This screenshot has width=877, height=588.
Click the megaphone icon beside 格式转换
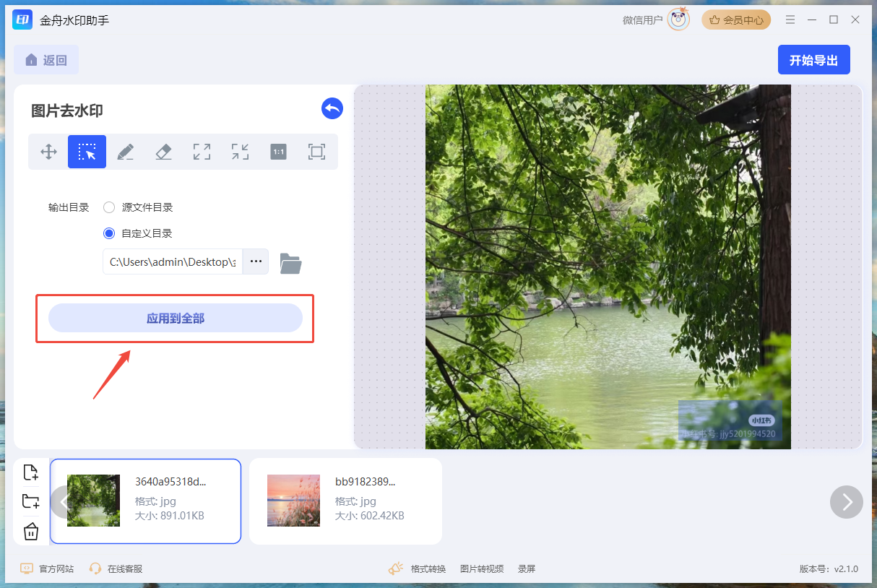coord(396,568)
